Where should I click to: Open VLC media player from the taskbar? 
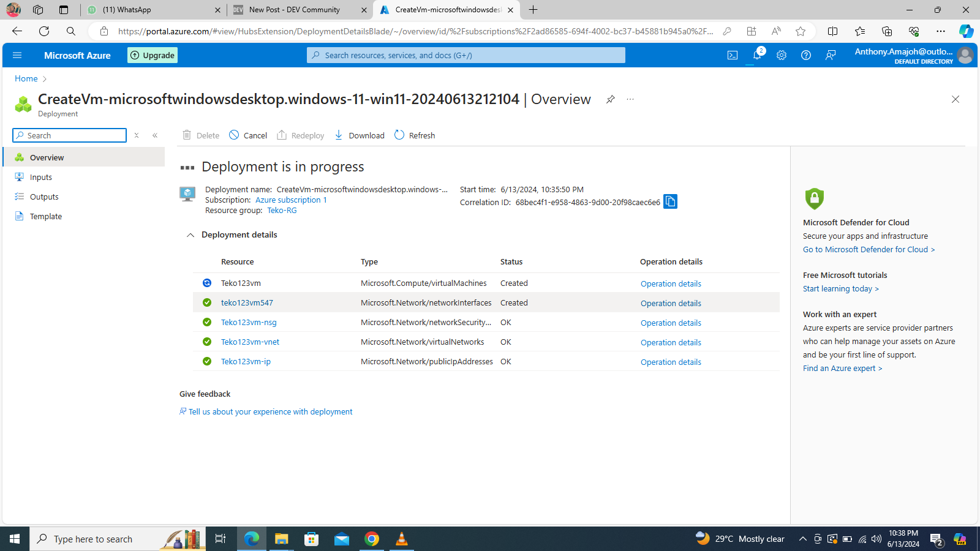(402, 539)
